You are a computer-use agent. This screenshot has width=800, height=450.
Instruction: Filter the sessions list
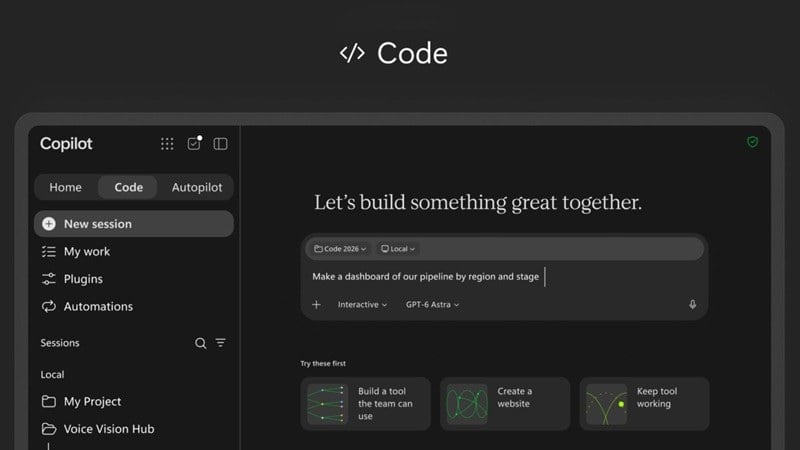(x=220, y=343)
